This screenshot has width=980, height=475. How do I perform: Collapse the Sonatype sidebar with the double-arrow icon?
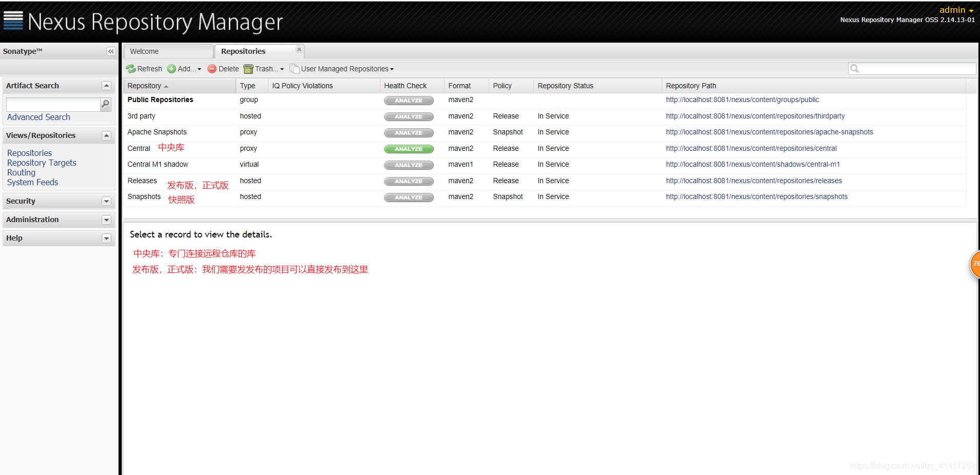pyautogui.click(x=111, y=51)
